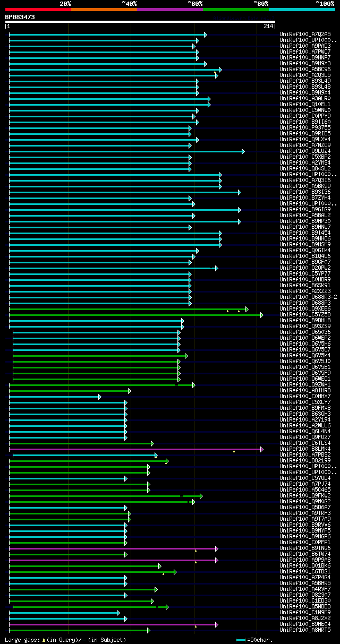Screen dimensions: 340x644
Task: Open the UniRef100_A9PAD3 hit
Action: coord(306,46)
